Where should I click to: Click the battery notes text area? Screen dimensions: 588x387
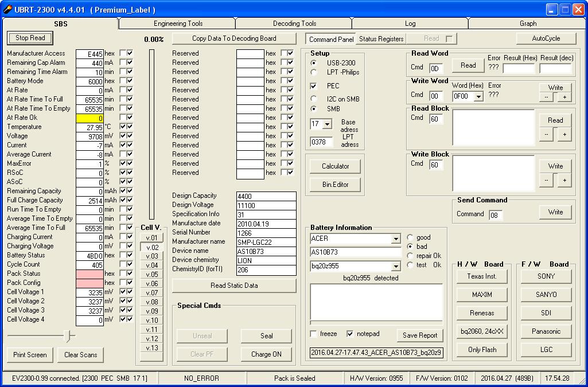(x=376, y=302)
